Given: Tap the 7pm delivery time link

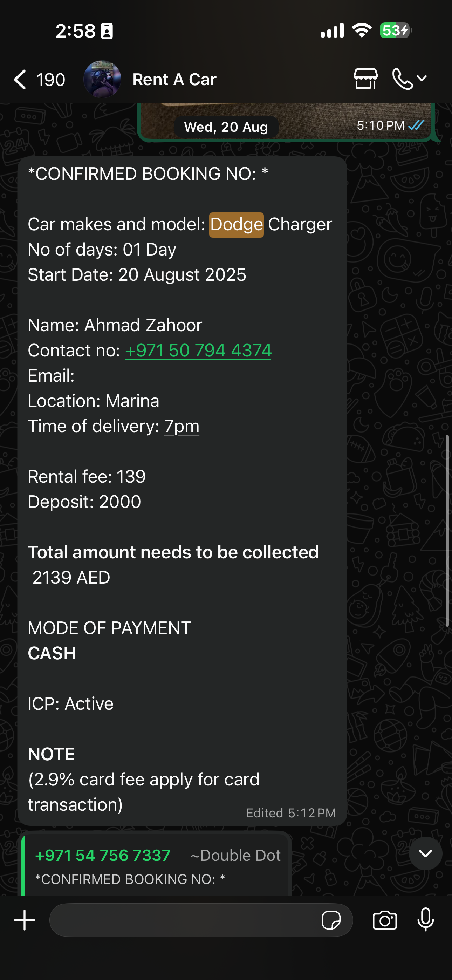Looking at the screenshot, I should tap(182, 427).
